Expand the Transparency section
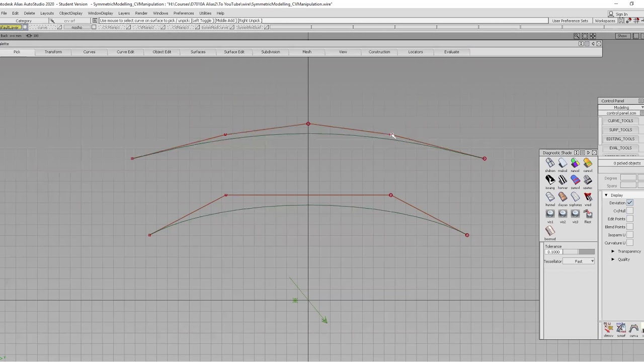644x362 pixels. 613,251
